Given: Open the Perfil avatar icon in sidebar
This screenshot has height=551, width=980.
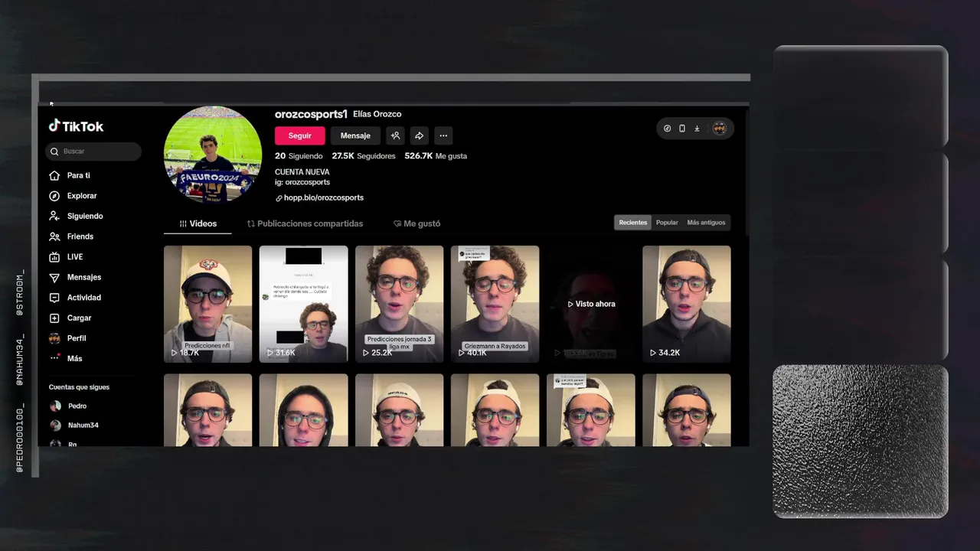Looking at the screenshot, I should click(x=54, y=338).
